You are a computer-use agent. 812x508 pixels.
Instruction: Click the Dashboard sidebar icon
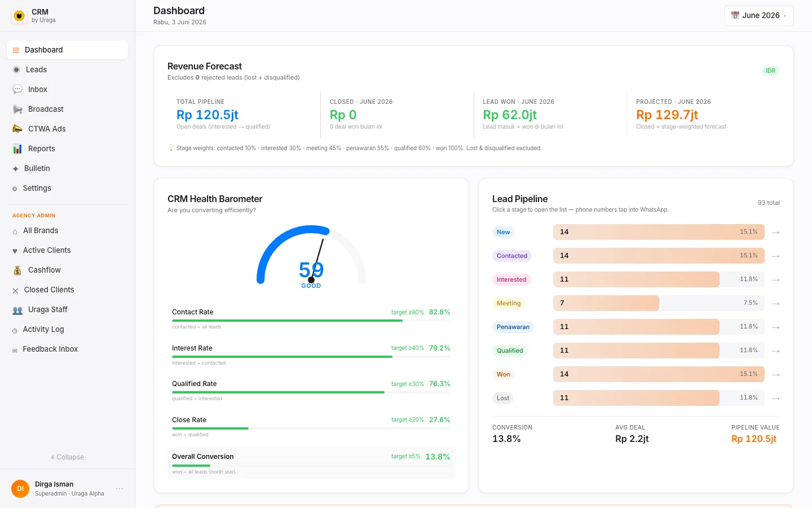pyautogui.click(x=16, y=50)
